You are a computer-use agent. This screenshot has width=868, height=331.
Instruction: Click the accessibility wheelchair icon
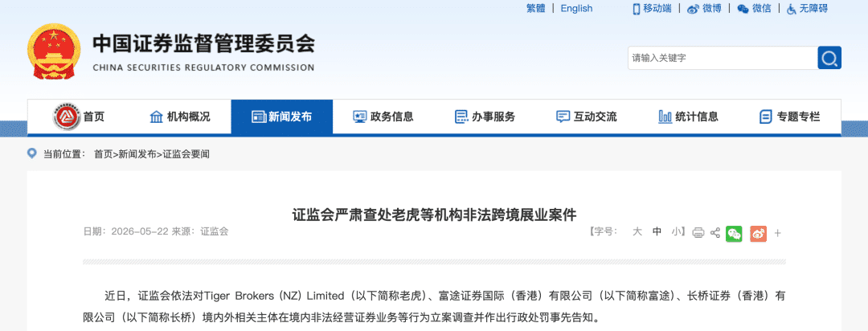coord(791,9)
